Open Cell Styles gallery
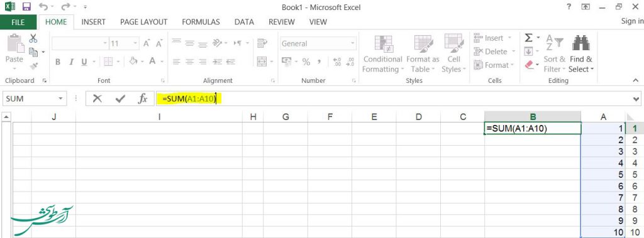 [x=453, y=54]
